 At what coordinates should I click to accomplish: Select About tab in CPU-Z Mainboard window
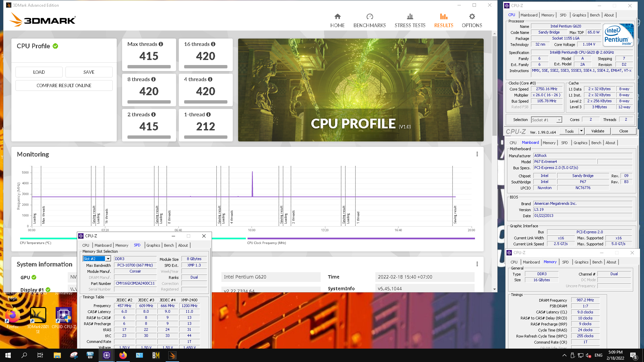click(610, 143)
